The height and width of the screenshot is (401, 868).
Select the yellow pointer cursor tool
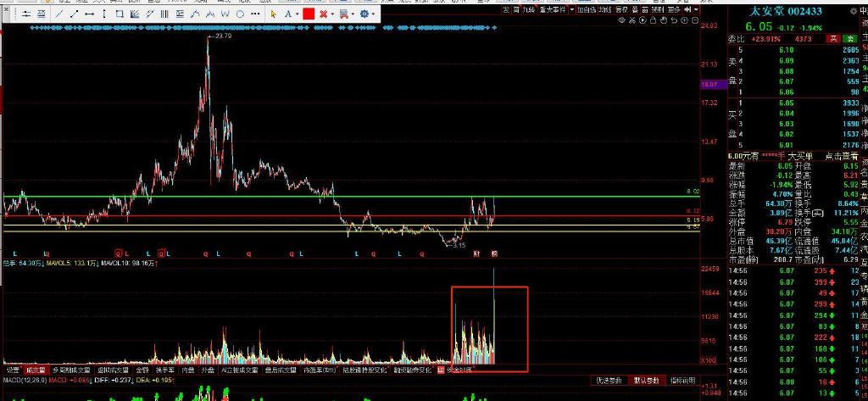274,14
